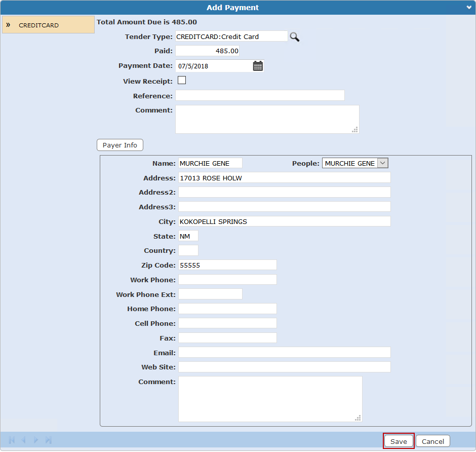Go to the first record arrow

coord(12,440)
